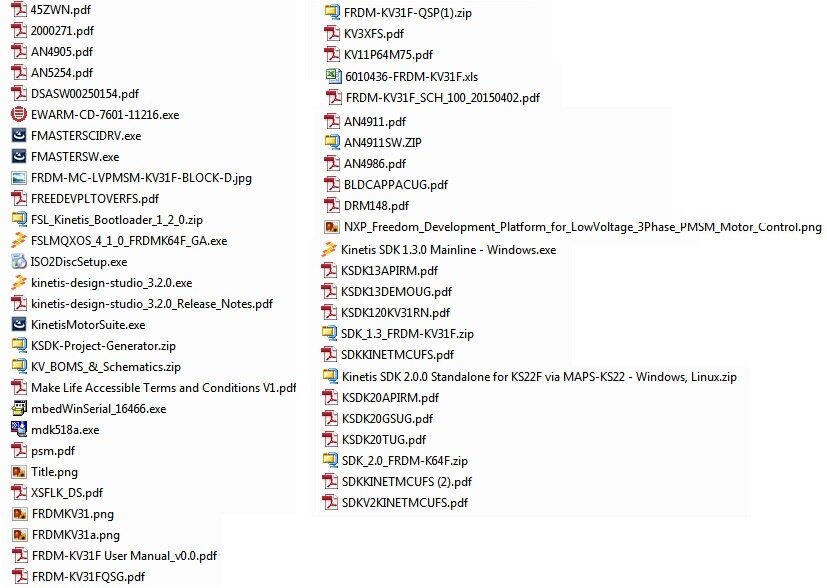Viewport: 827px width, 588px height.
Task: Select file name AN4911.pdf
Action: (x=375, y=122)
